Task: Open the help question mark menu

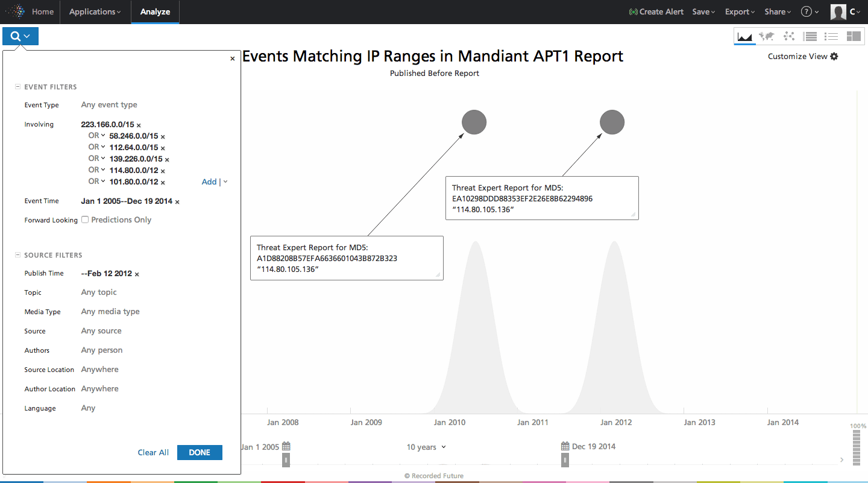Action: tap(810, 11)
